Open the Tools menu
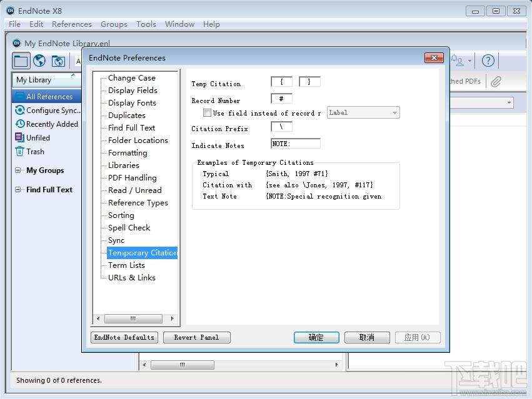 [x=146, y=24]
